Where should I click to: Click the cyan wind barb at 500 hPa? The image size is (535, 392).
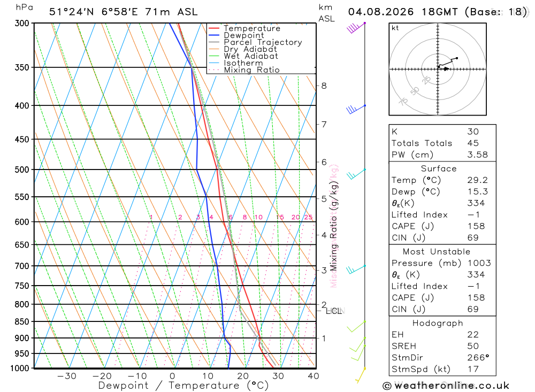pyautogui.click(x=356, y=174)
